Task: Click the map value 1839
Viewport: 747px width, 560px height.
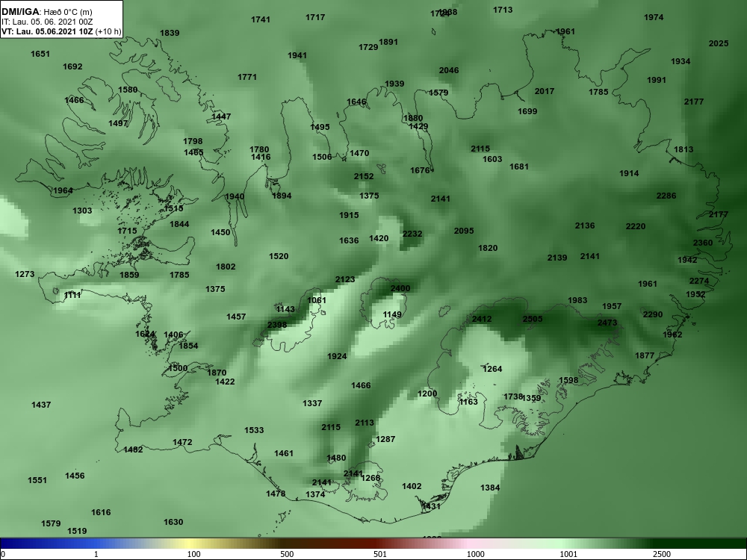Action: point(170,33)
